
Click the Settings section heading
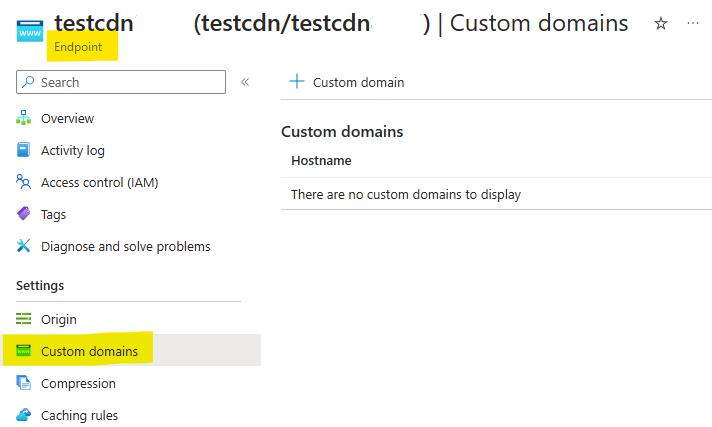[x=40, y=286]
